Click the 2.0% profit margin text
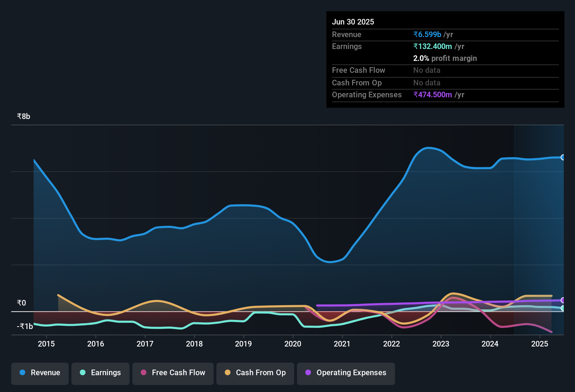575x392 pixels. 445,58
